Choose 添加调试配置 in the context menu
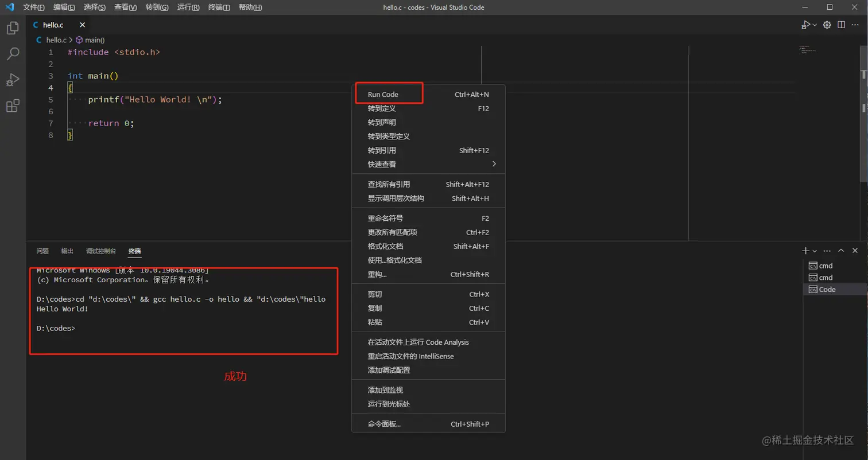 pyautogui.click(x=428, y=370)
